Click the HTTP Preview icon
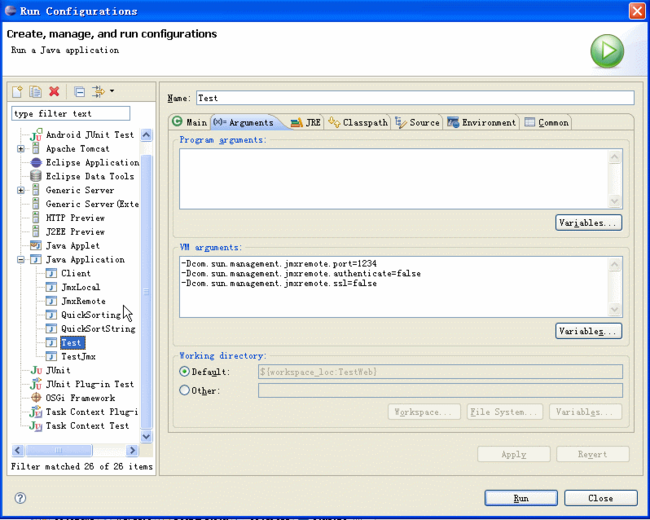Screen dimensions: 650x520 [36, 218]
